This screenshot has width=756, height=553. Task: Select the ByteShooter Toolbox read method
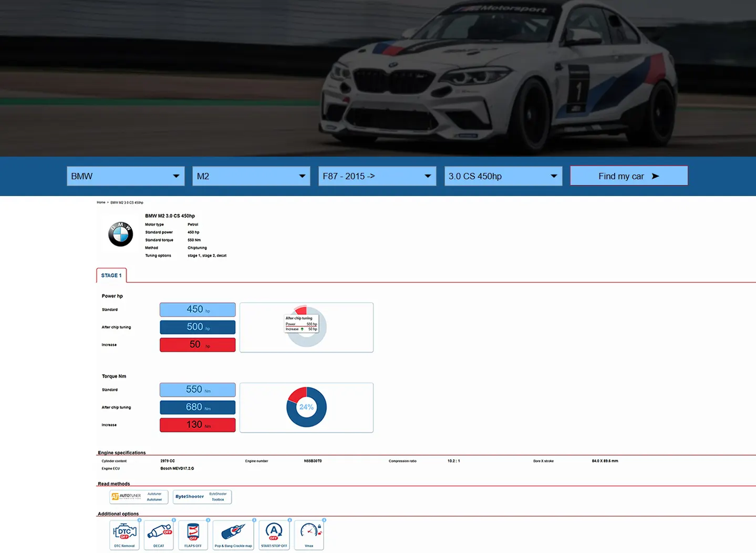[202, 497]
